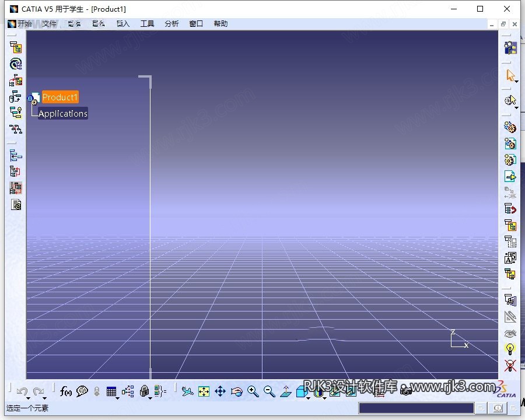Click the tree with red arrow icon, left toolbar
The width and height of the screenshot is (525, 420).
(16, 80)
